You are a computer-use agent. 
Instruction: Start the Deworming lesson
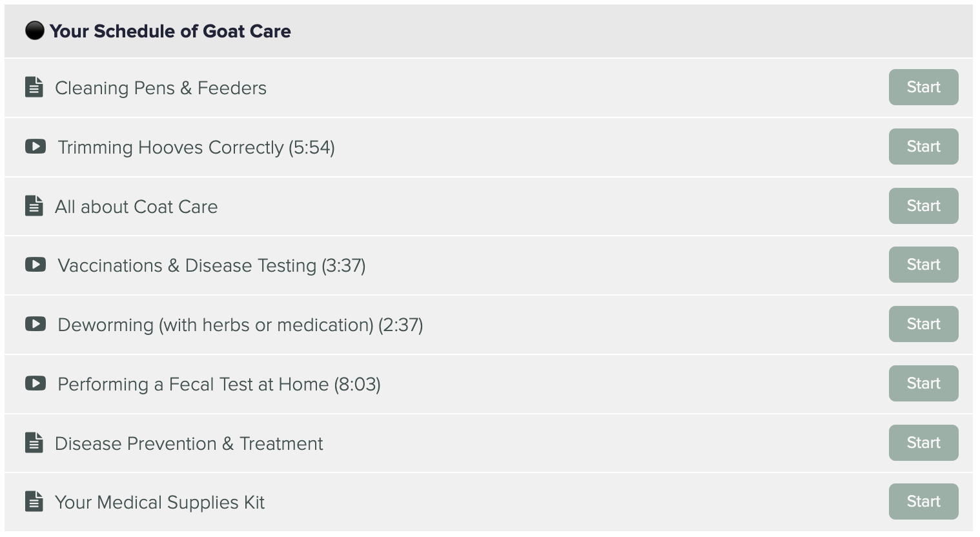[x=923, y=324]
